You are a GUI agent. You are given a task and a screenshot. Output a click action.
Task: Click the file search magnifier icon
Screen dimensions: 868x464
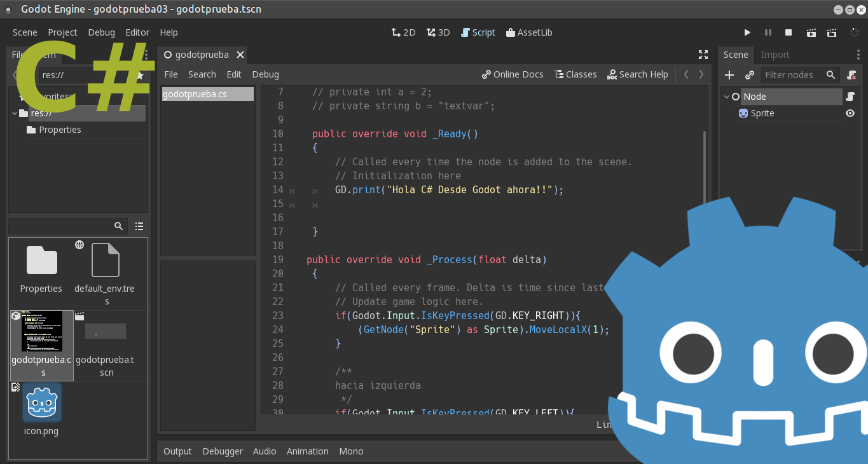pyautogui.click(x=118, y=226)
